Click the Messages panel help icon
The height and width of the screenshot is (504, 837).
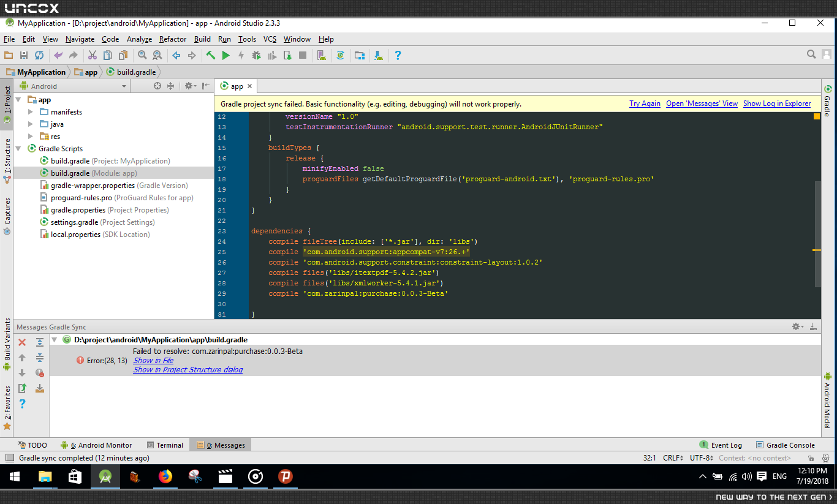click(x=22, y=403)
